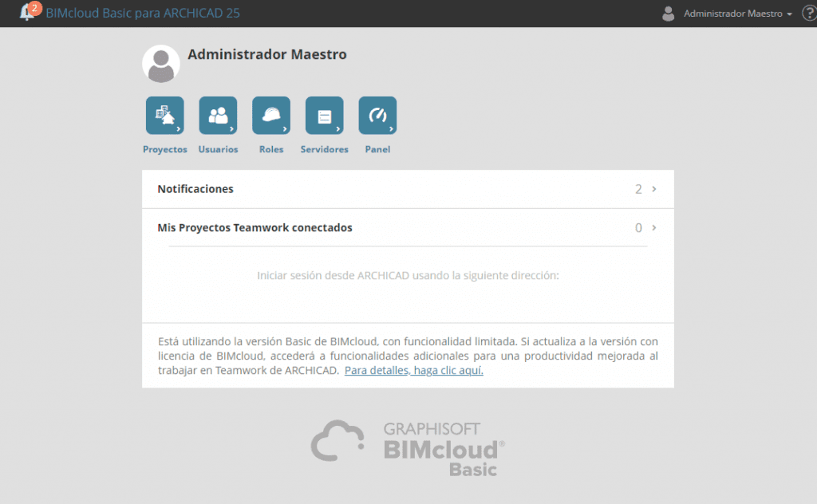Follow the 'Para detalles, haga clic aquí' link
Screen dimensions: 817x504
tap(413, 371)
